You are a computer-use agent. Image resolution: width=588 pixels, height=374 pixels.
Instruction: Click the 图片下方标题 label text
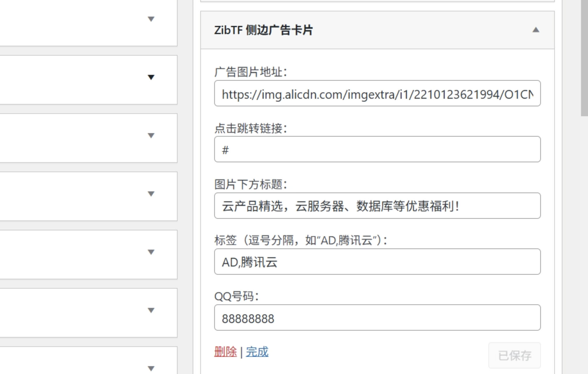click(x=251, y=184)
